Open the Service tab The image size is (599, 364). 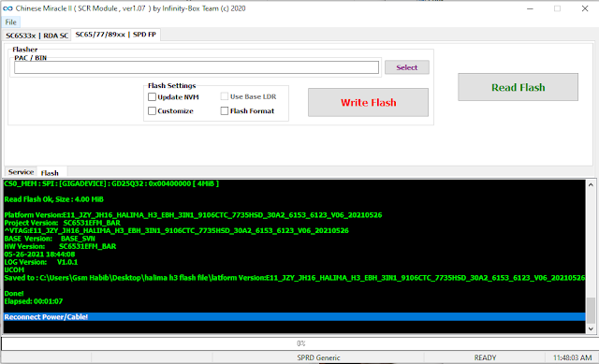21,172
